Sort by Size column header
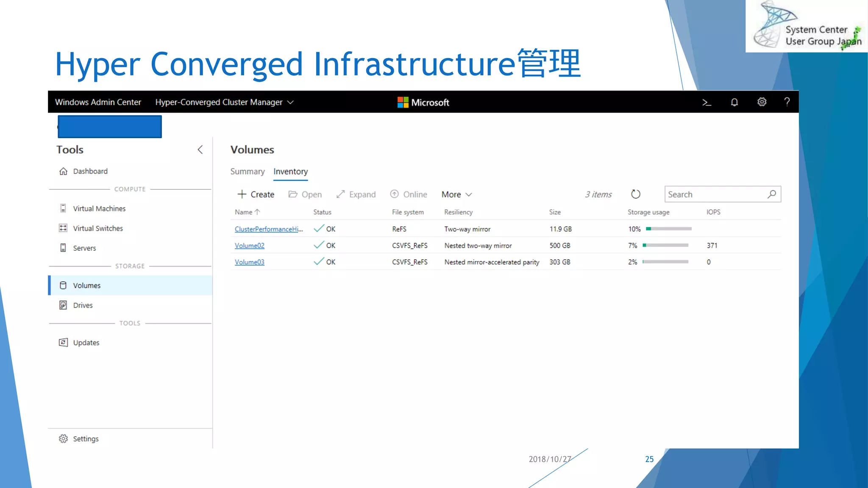This screenshot has height=488, width=868. [555, 212]
